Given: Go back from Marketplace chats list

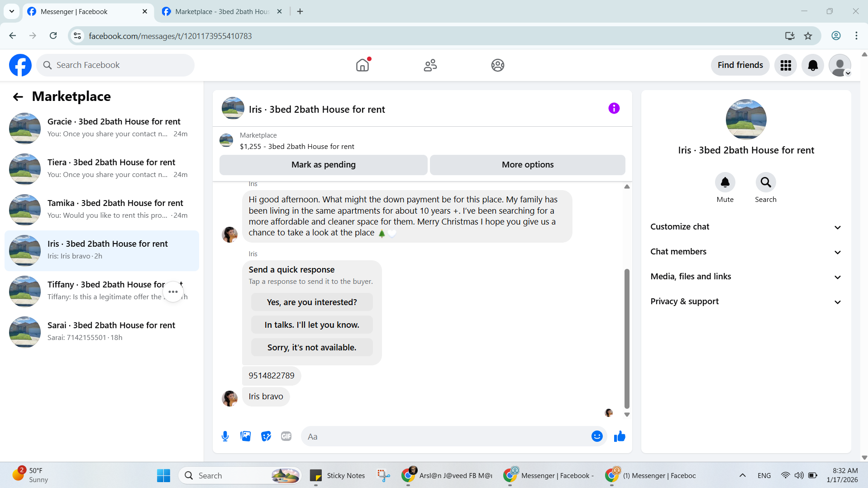Looking at the screenshot, I should 18,96.
